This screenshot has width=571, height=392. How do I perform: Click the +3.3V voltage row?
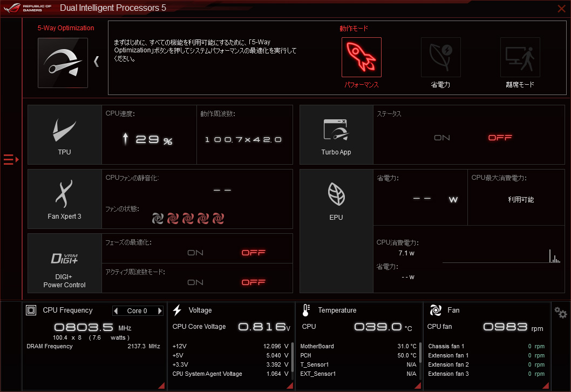coord(230,364)
